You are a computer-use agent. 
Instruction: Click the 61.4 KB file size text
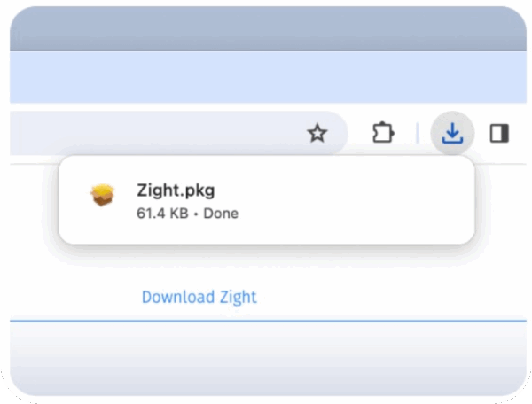pyautogui.click(x=161, y=214)
